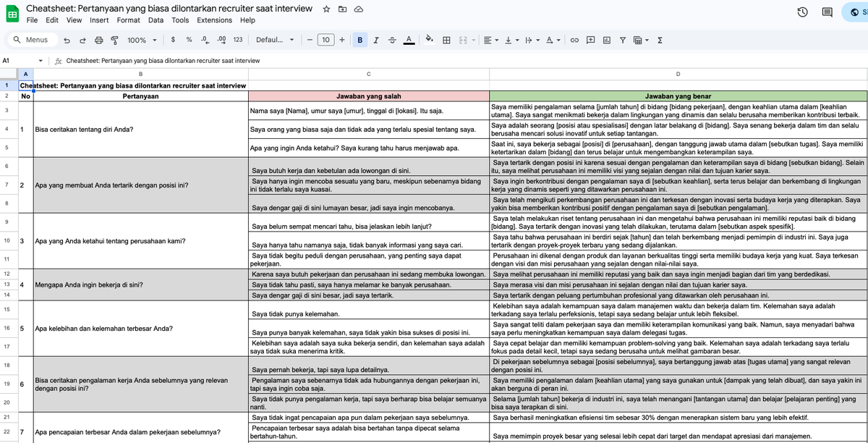Open the Tools menu
Screen dimensions: 868x443
[180, 20]
